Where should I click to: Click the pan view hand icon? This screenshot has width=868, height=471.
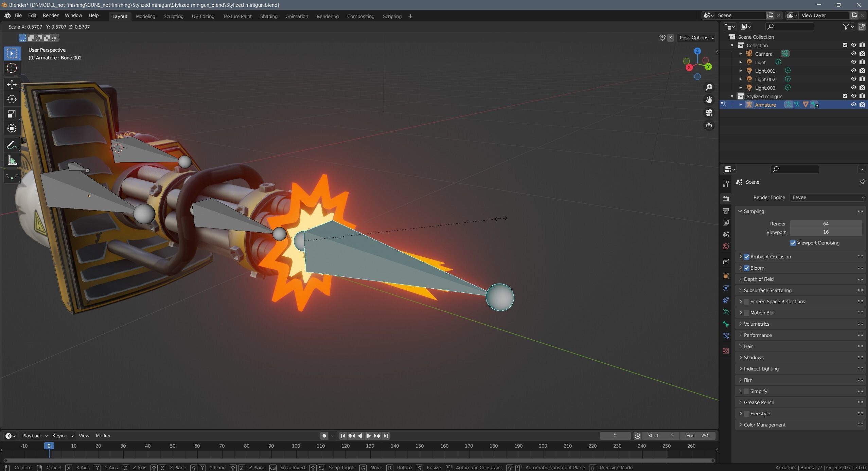click(709, 100)
